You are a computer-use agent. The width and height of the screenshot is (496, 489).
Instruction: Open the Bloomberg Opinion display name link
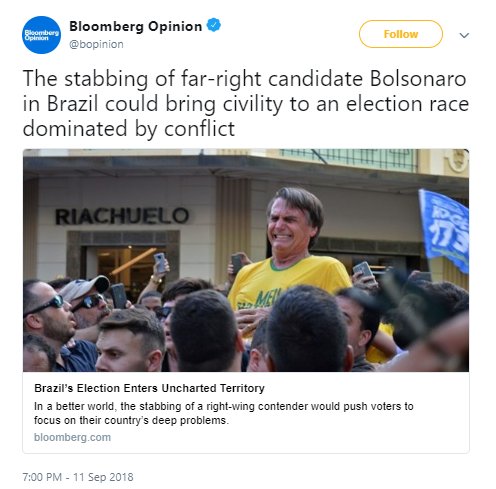click(x=135, y=26)
